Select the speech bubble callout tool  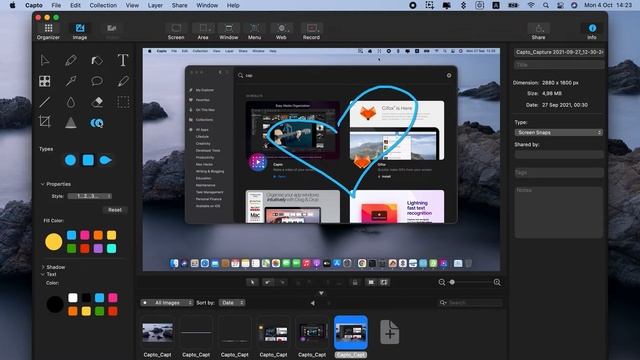[97, 81]
